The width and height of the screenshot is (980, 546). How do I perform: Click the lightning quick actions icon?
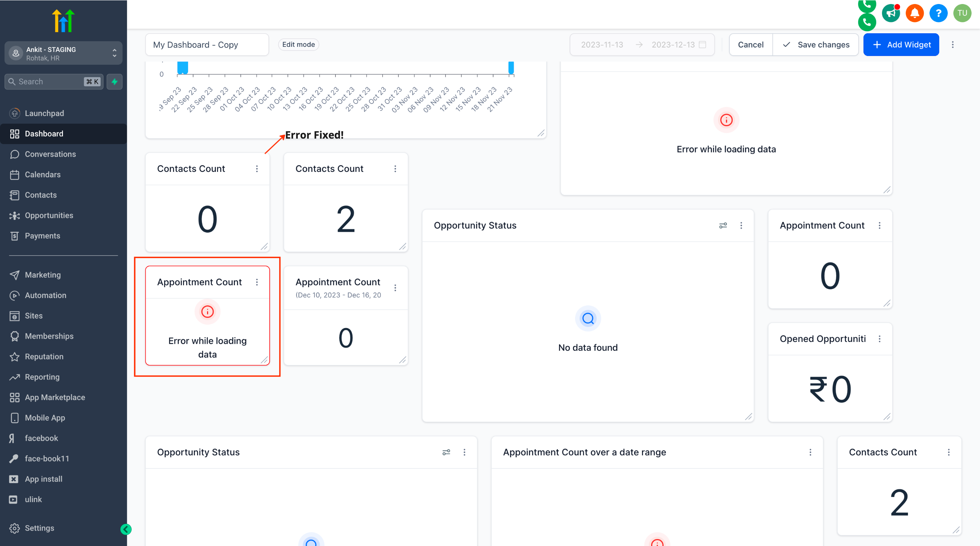[114, 82]
